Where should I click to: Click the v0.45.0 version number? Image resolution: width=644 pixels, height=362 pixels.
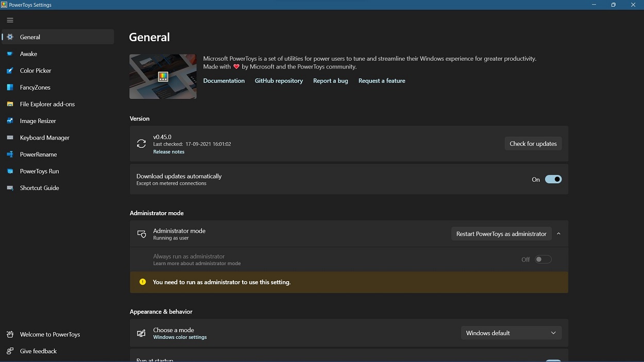[162, 137]
